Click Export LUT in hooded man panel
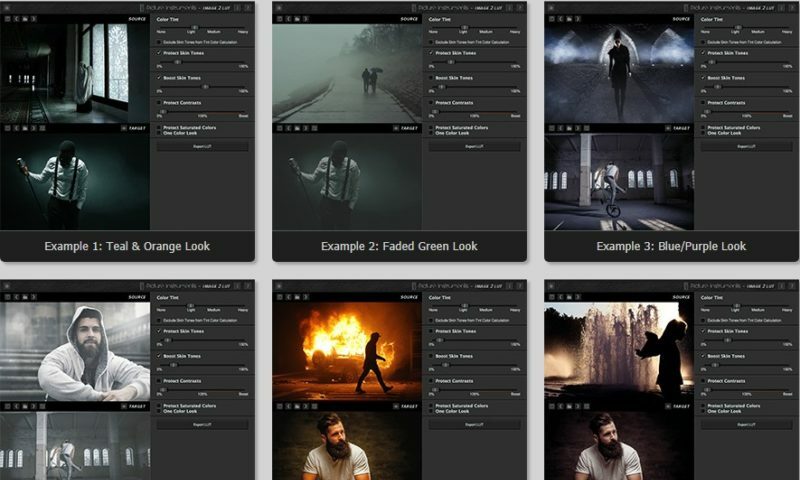Image resolution: width=800 pixels, height=480 pixels. coord(203,424)
